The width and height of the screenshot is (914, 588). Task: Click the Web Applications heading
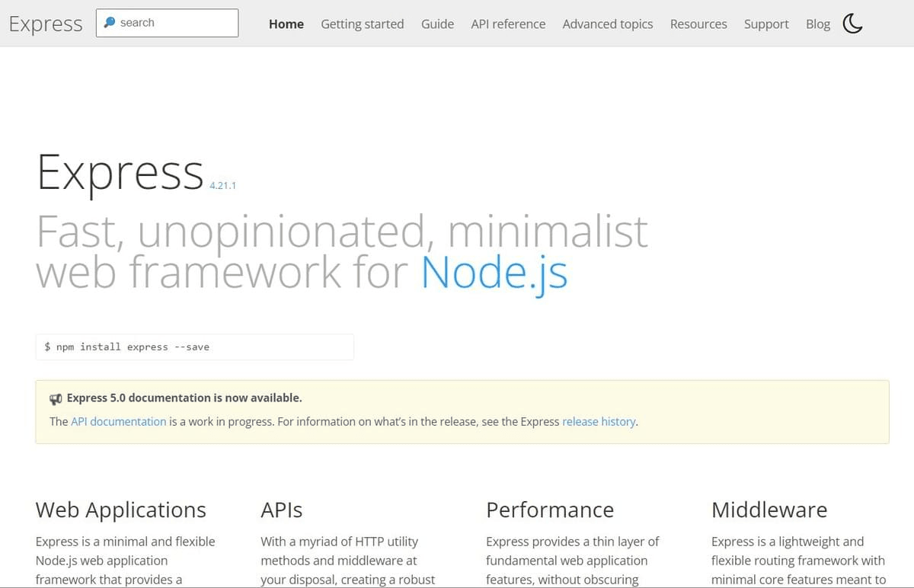click(x=120, y=510)
